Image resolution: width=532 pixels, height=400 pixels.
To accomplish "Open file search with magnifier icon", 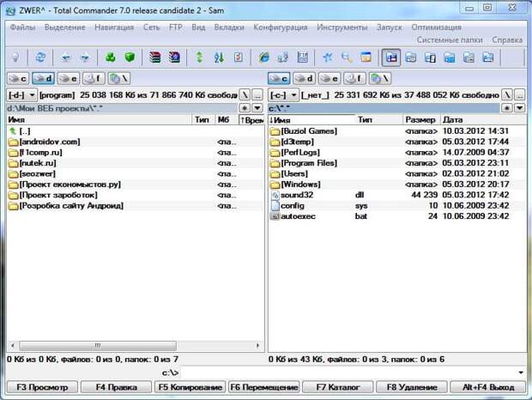I will click(347, 58).
